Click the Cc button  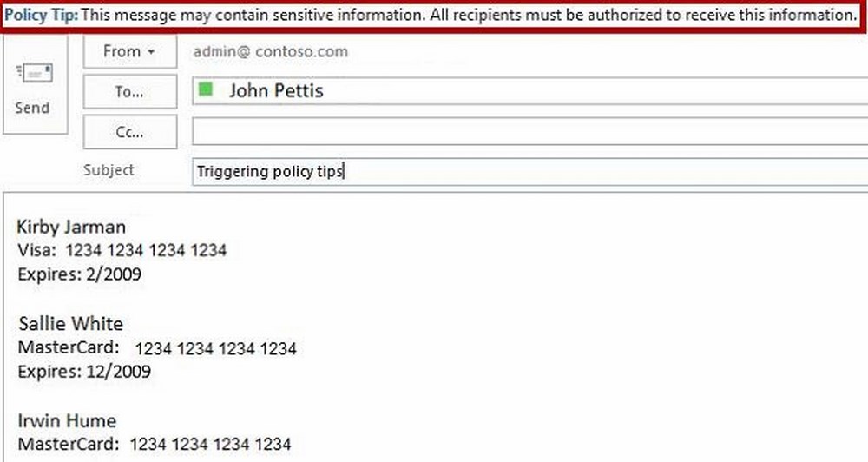130,132
